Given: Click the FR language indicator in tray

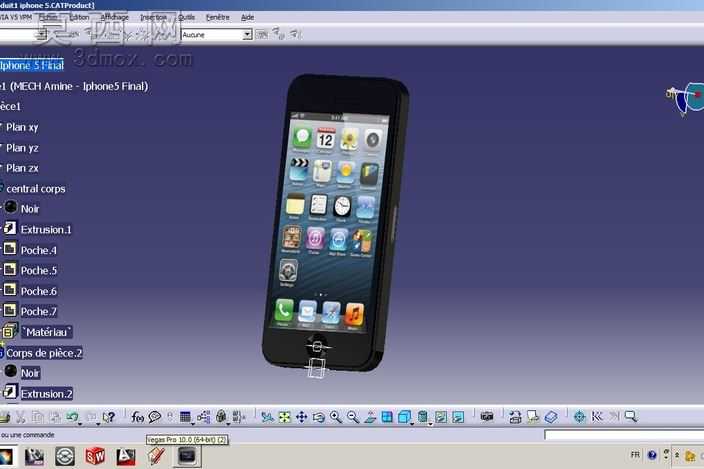Looking at the screenshot, I should click(635, 455).
